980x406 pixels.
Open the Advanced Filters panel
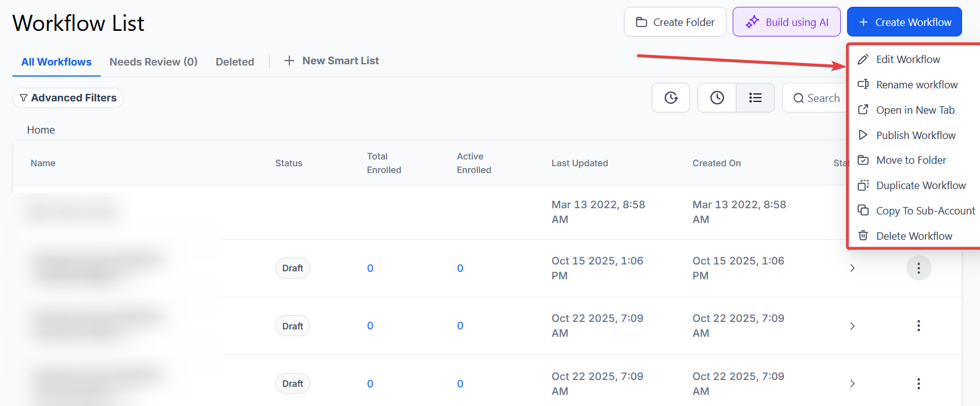point(68,98)
